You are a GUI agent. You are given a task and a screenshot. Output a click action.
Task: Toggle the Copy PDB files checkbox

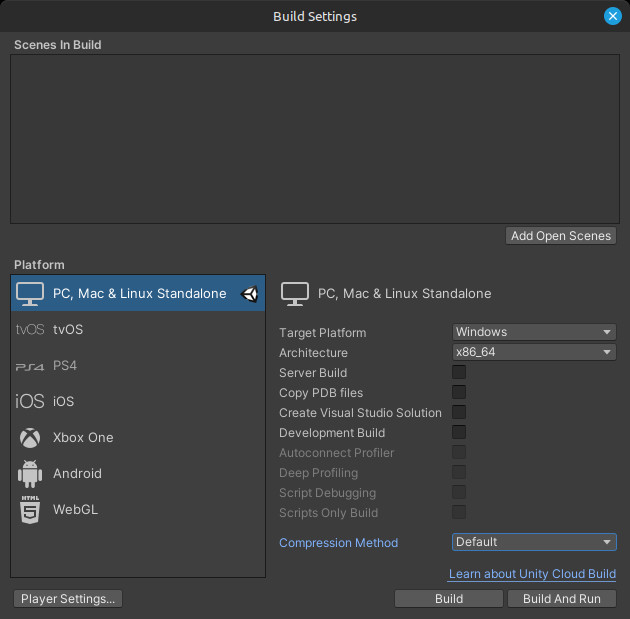coord(459,393)
